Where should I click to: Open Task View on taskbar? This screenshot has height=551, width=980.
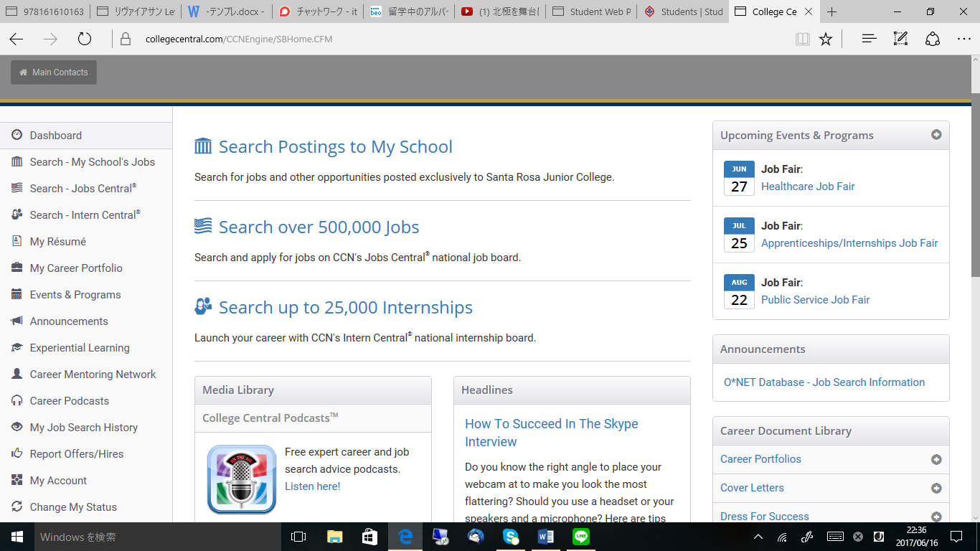point(298,537)
